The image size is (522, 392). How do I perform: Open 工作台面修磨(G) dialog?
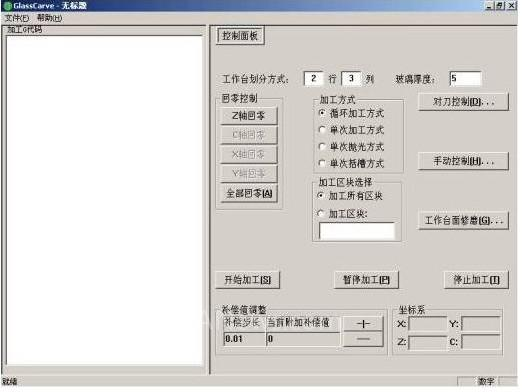tap(463, 220)
